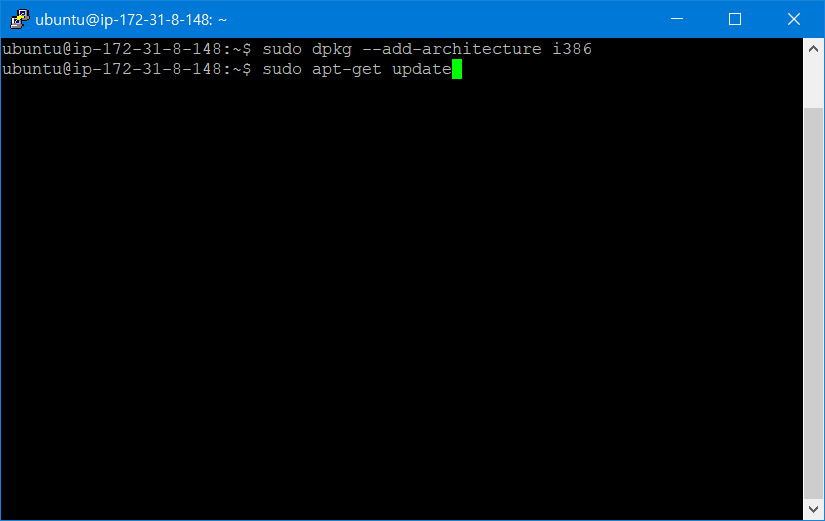Image resolution: width=825 pixels, height=521 pixels.
Task: Click the dpkg word in the first line
Action: [331, 50]
